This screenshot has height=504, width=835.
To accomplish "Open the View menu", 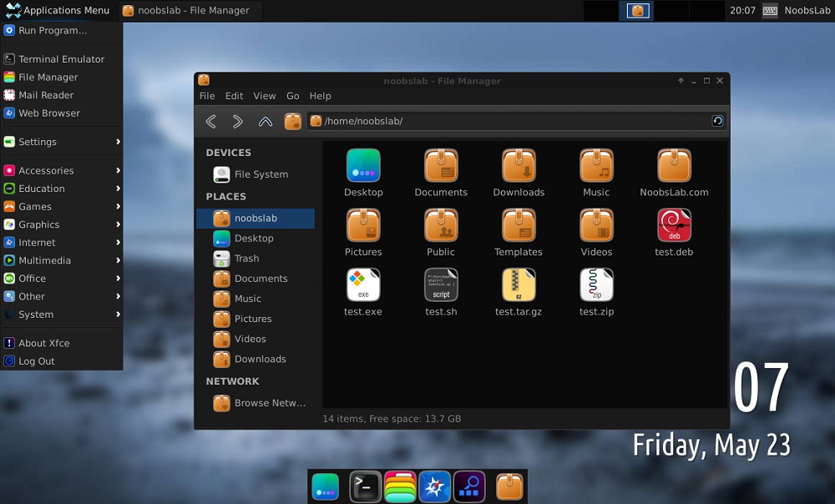I will point(264,96).
